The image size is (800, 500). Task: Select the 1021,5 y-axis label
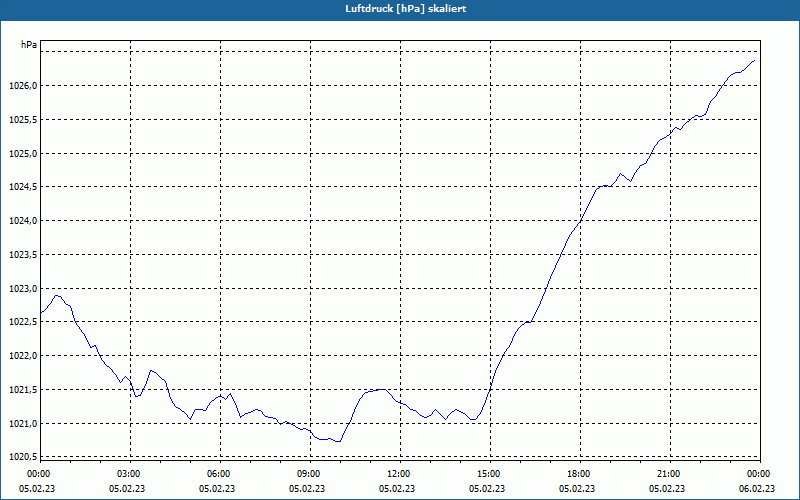[23, 390]
